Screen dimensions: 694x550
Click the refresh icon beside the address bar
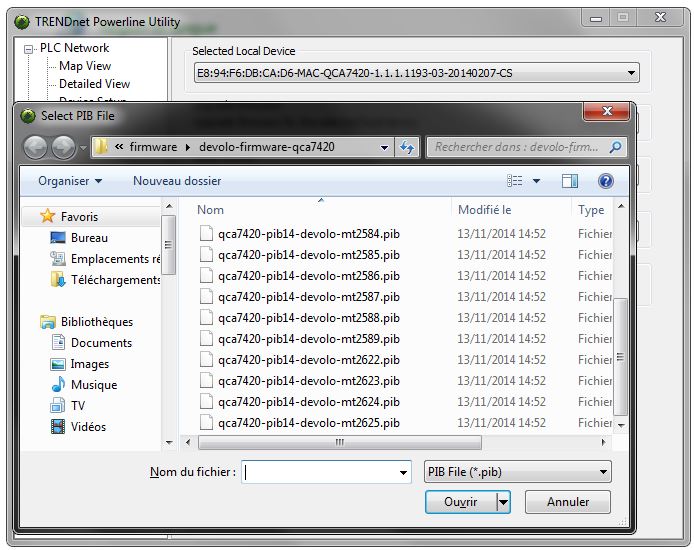[x=407, y=147]
